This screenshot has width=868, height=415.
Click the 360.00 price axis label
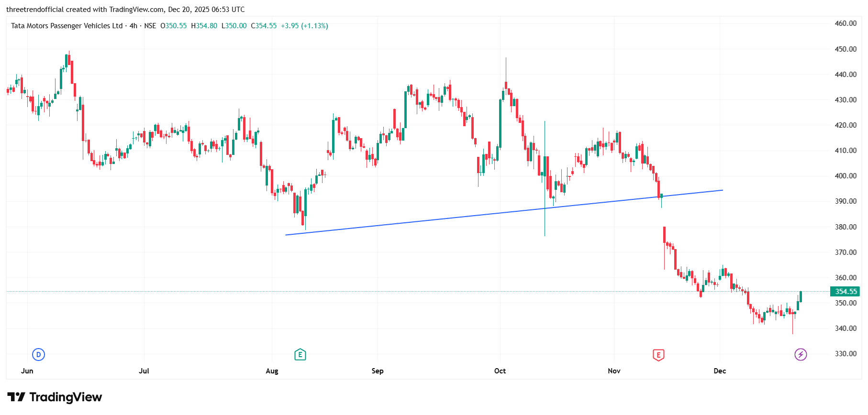tap(846, 278)
